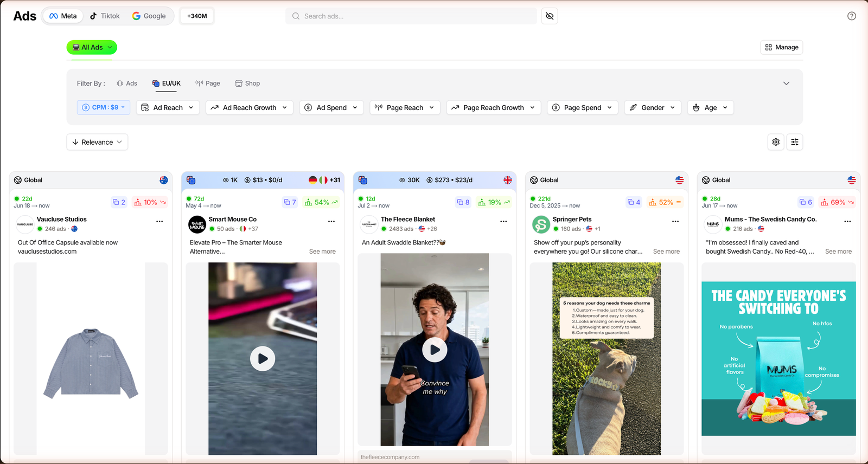Click 69% trend indicator on Mums card

[x=838, y=202]
